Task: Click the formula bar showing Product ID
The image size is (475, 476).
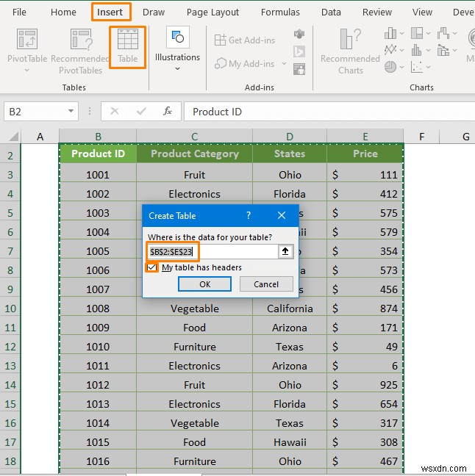Action: point(329,112)
